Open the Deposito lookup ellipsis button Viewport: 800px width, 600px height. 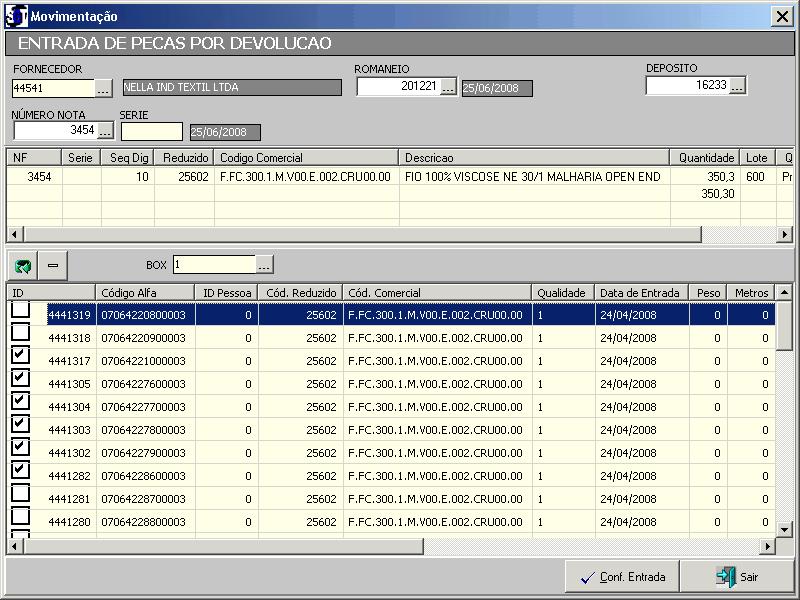click(x=737, y=86)
